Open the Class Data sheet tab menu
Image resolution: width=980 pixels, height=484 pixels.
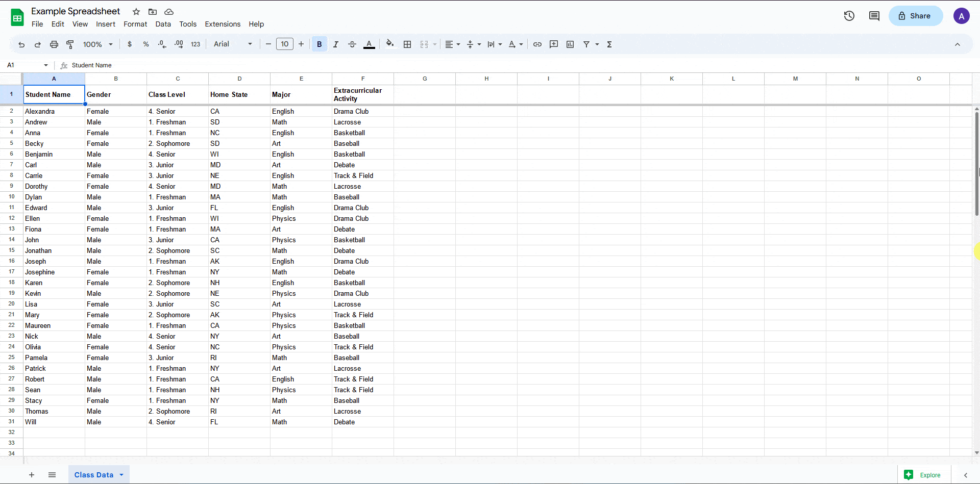click(121, 475)
